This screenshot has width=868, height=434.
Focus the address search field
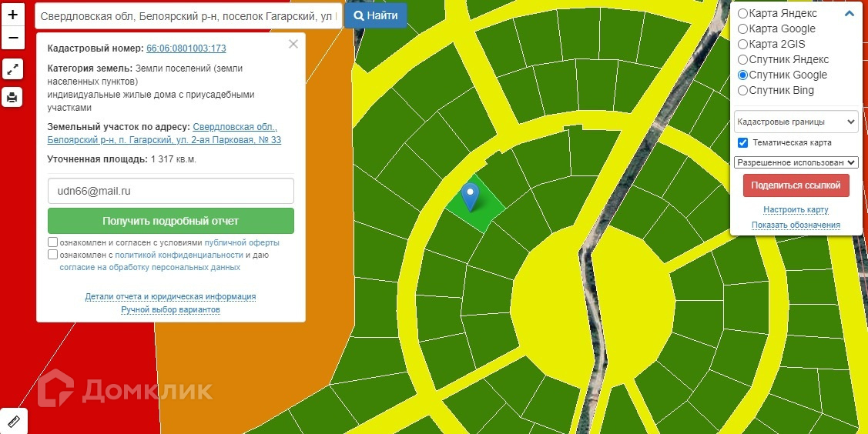[188, 16]
